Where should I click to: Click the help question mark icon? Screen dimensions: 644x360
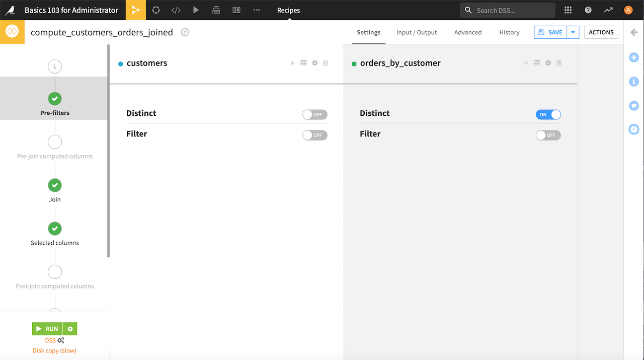588,10
